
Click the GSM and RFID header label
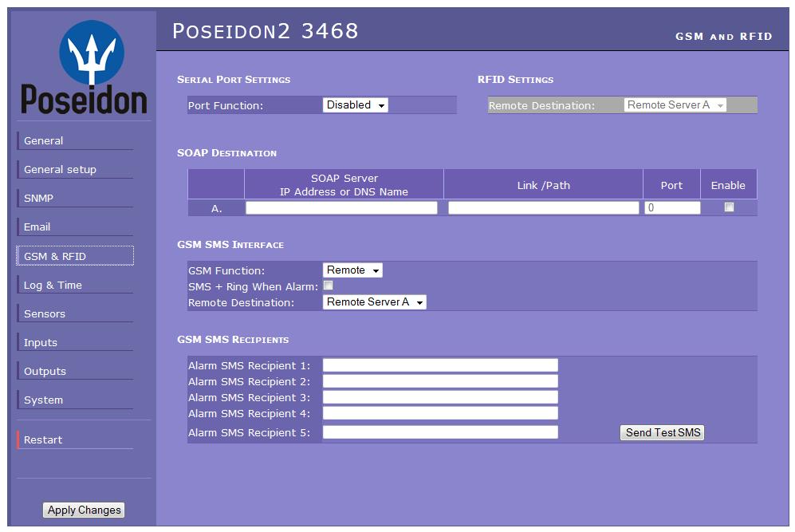point(723,37)
